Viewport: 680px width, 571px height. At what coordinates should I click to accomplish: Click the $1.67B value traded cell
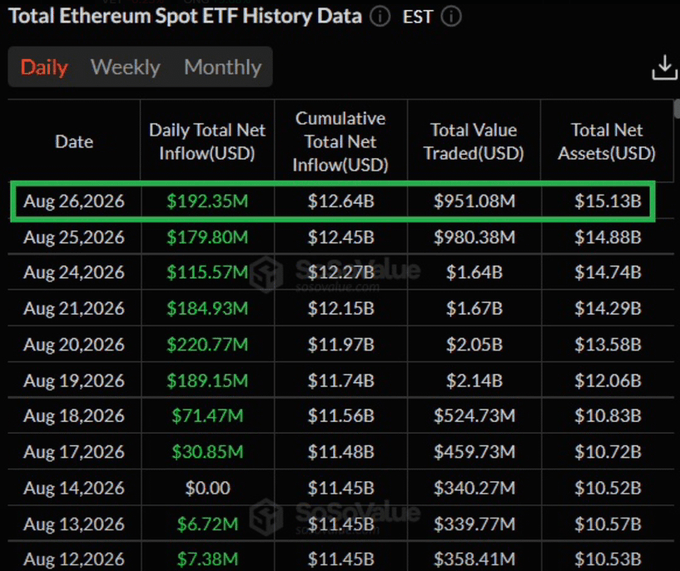point(474,309)
